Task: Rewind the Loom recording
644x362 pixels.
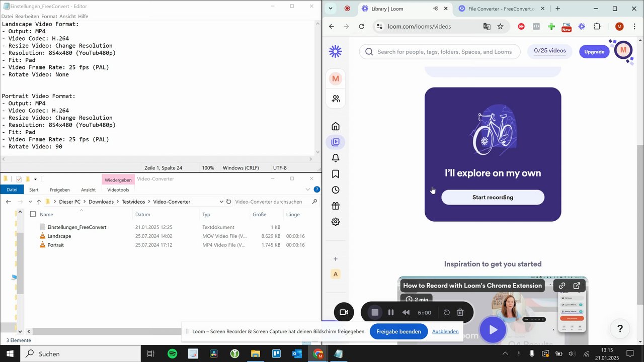Action: (x=406, y=312)
